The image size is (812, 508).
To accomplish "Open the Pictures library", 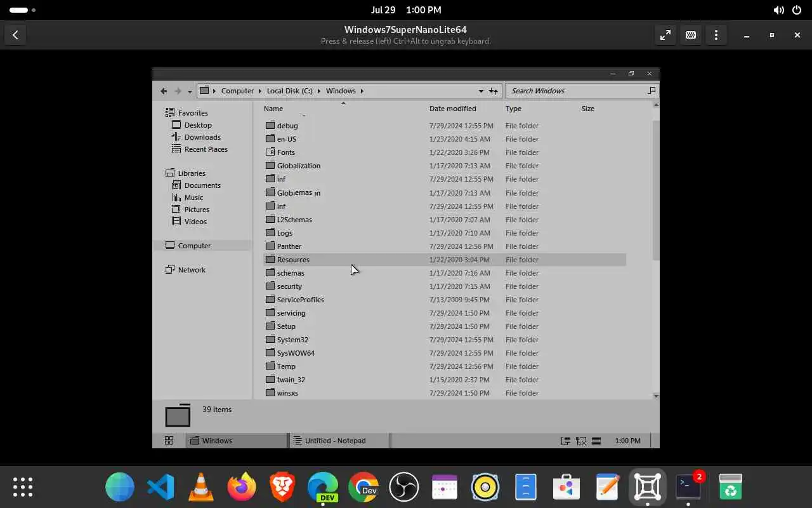I will (197, 210).
